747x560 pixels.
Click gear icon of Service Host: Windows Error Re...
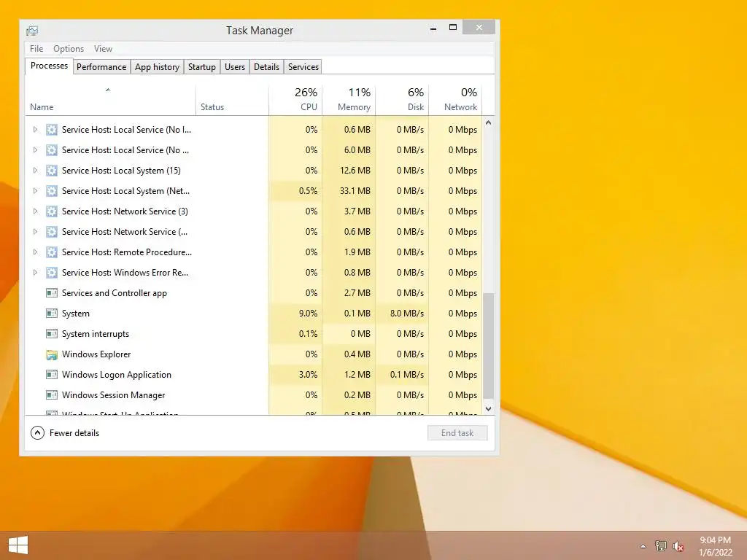(x=52, y=273)
